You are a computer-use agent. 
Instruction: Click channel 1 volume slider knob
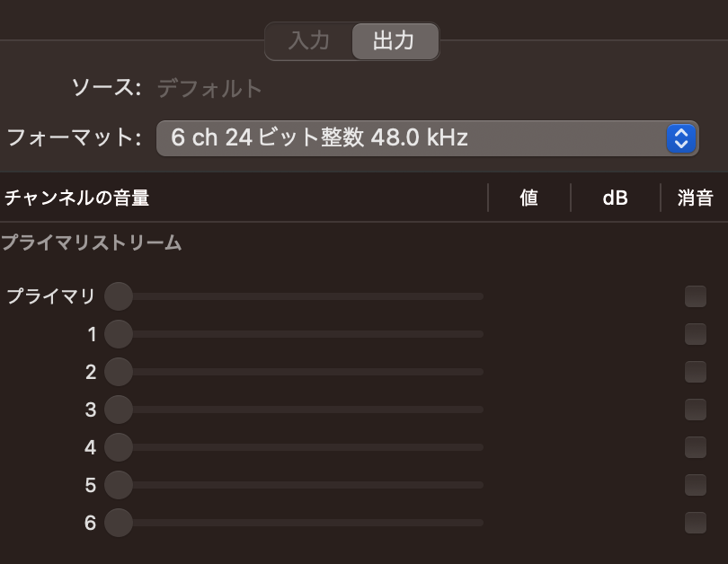(x=119, y=334)
